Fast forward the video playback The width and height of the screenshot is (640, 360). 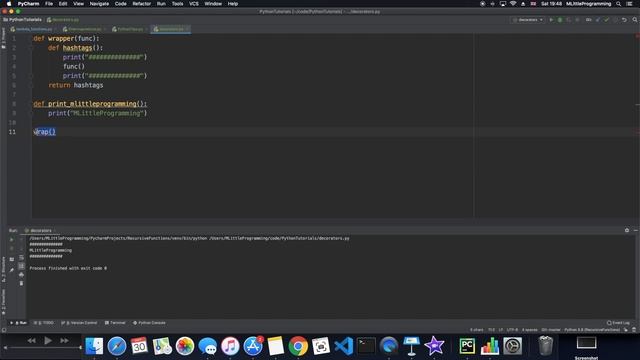(64, 340)
